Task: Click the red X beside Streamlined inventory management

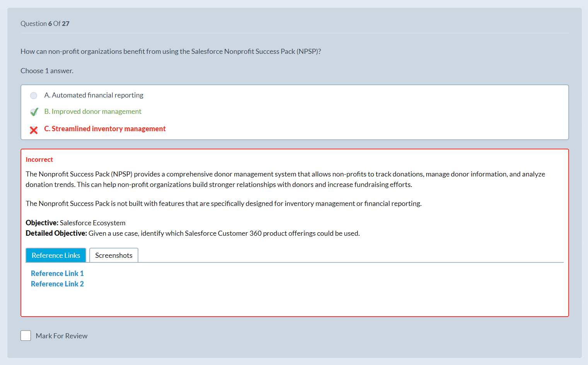Action: 34,130
